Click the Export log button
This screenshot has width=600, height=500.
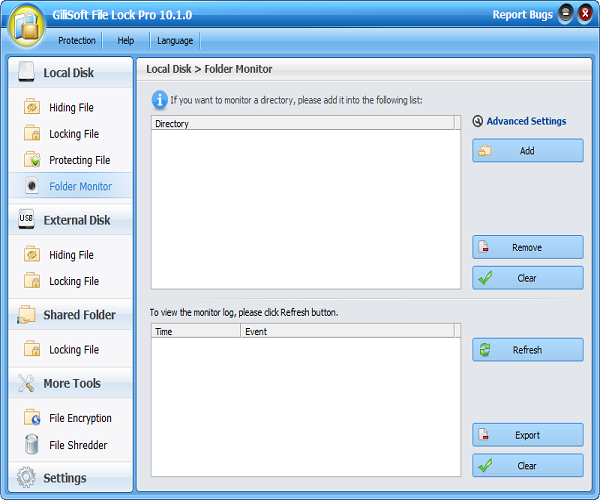528,435
